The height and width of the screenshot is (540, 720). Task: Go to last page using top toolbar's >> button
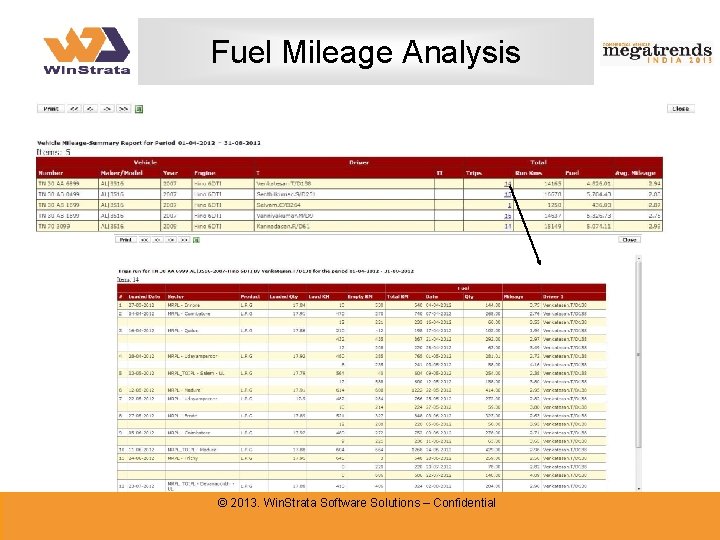pos(124,109)
